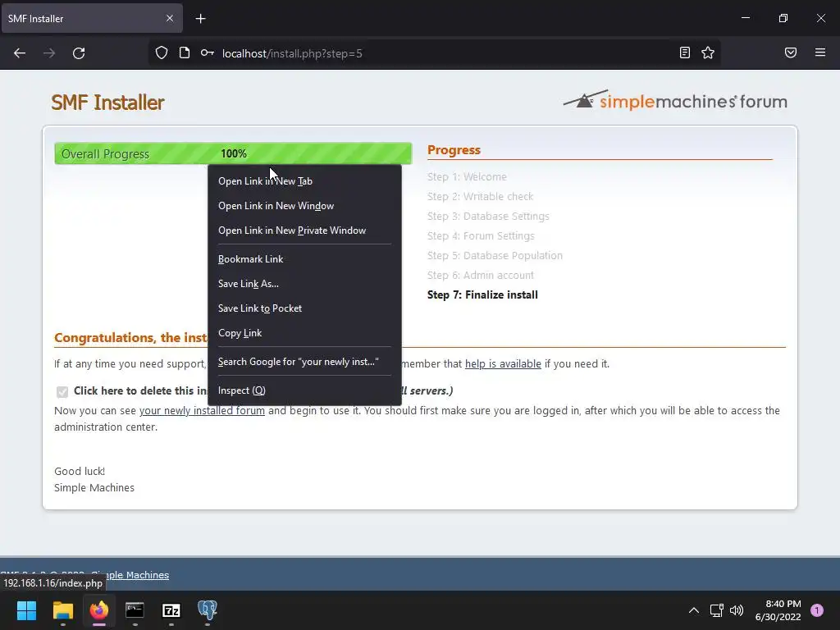Open the volume tray icon
Screen dimensions: 840x630
[737, 610]
